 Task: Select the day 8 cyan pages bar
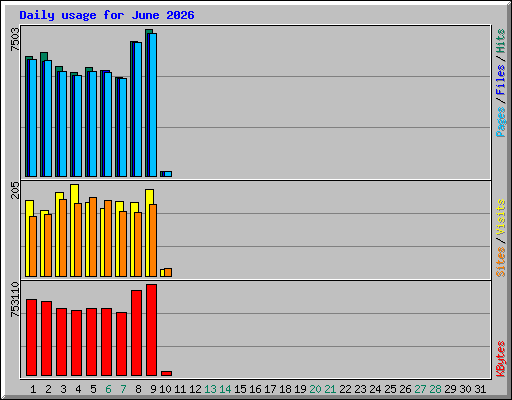click(x=138, y=109)
